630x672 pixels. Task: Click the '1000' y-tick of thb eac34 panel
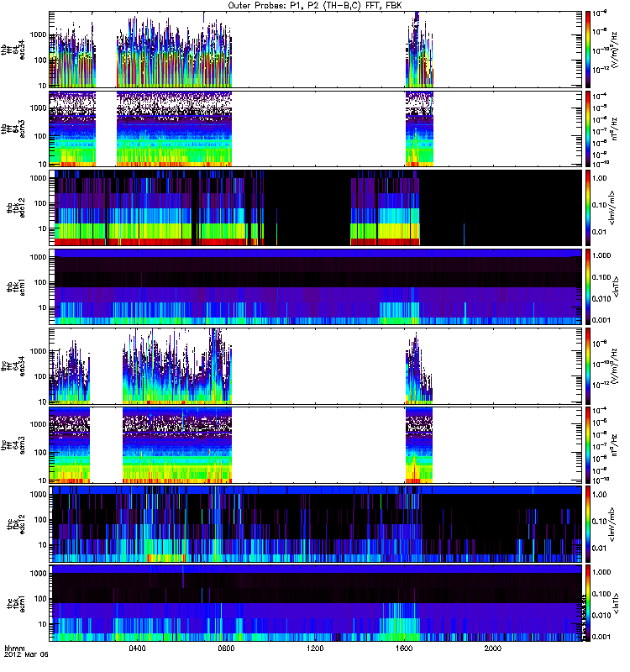[38, 34]
